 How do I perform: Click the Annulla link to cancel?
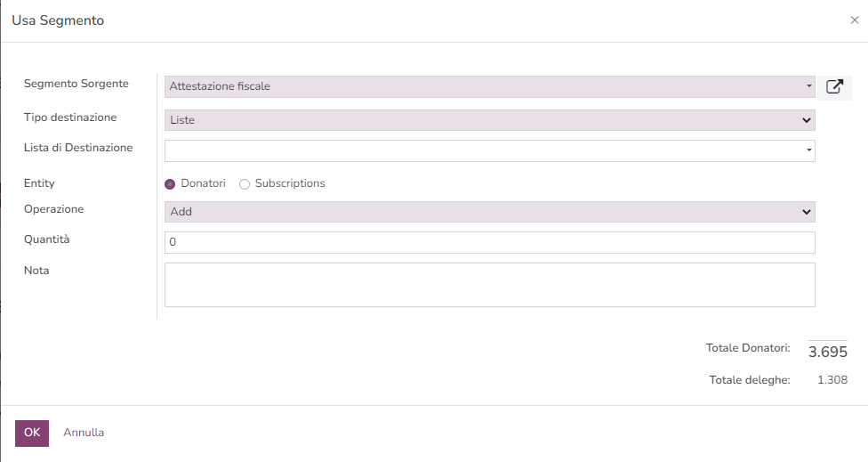84,433
